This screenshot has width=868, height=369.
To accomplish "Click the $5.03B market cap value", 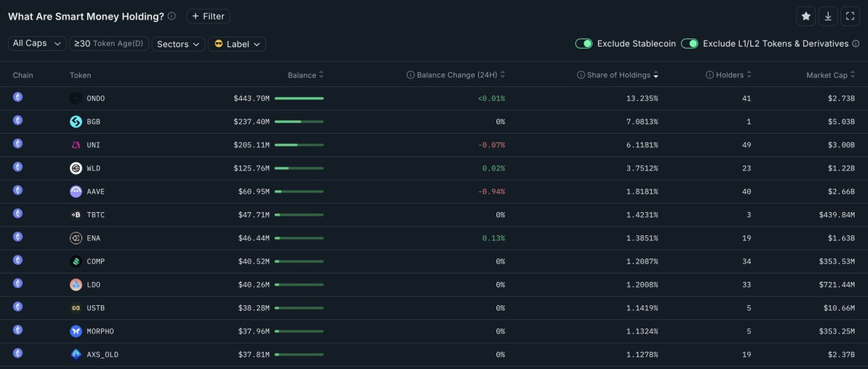I will (x=841, y=122).
